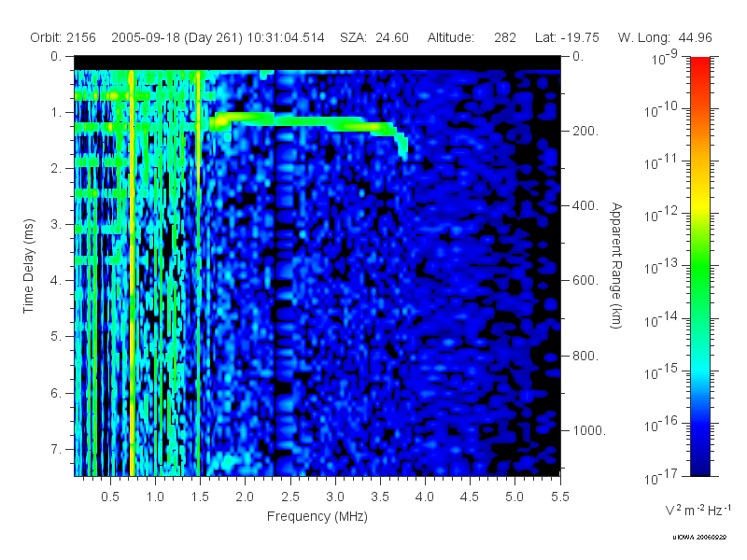This screenshot has height=560, width=747.
Task: Click the frequency tick label '0.5'
Action: (x=110, y=497)
